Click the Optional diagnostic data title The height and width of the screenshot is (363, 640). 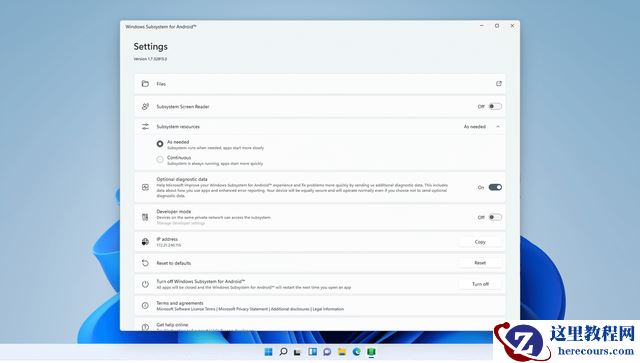(182, 179)
